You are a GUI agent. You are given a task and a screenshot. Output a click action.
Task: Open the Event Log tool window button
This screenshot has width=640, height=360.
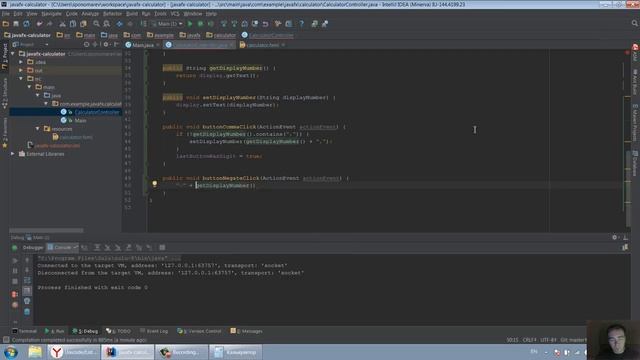(x=154, y=331)
